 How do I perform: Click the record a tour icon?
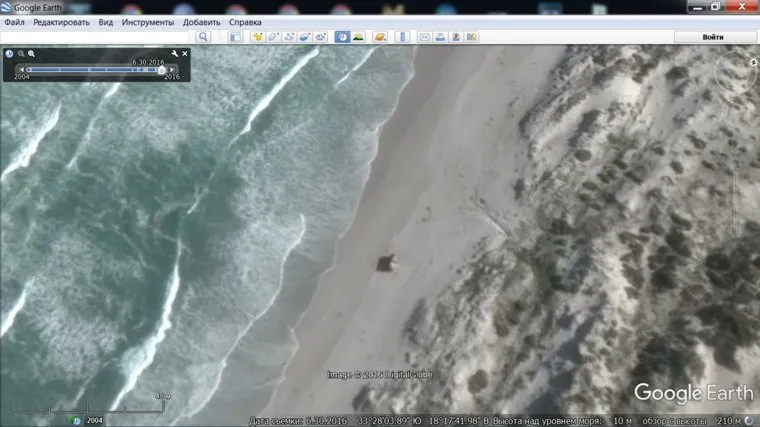coord(321,37)
